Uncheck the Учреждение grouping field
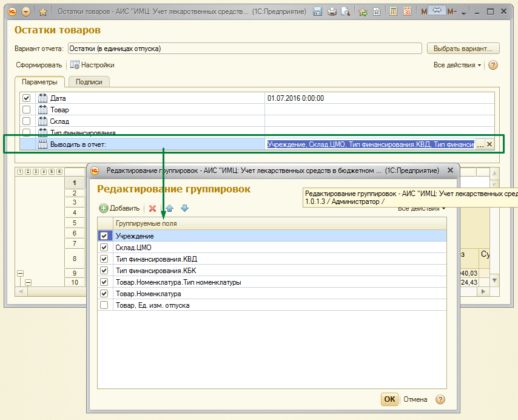This screenshot has height=420, width=518. [104, 236]
